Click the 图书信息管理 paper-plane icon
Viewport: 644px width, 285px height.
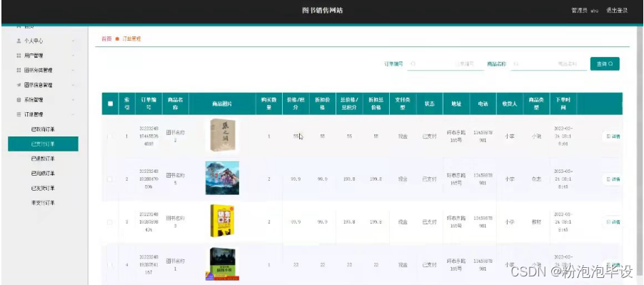(19, 85)
